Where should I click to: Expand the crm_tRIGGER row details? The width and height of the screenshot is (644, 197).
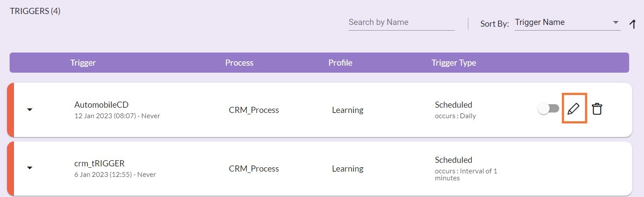pos(30,168)
